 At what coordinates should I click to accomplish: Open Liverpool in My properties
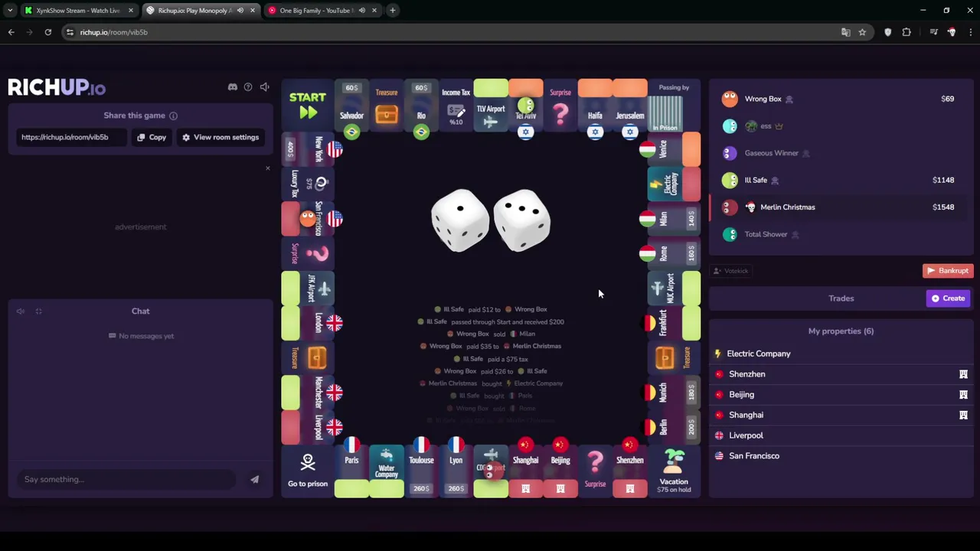click(841, 435)
